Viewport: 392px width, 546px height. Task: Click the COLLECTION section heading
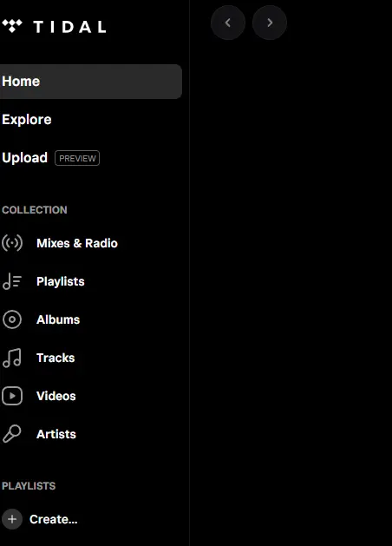pos(35,210)
